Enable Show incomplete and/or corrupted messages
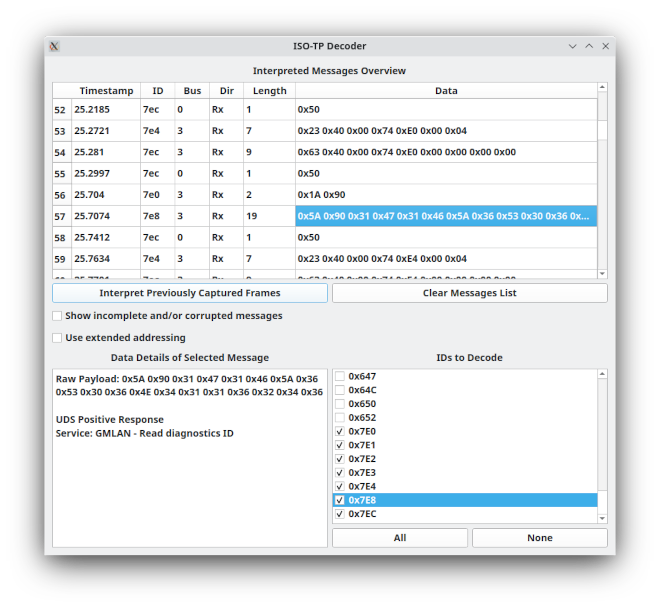This screenshot has width=660, height=608. (x=57, y=316)
